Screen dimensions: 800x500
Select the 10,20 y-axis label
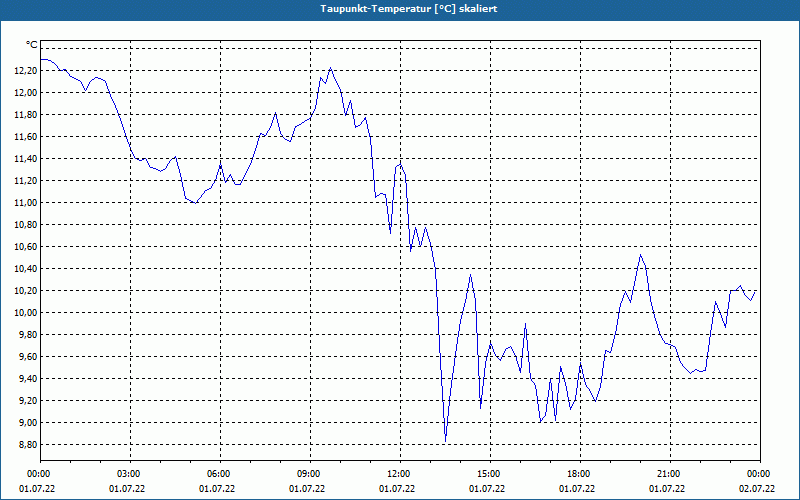coord(26,290)
